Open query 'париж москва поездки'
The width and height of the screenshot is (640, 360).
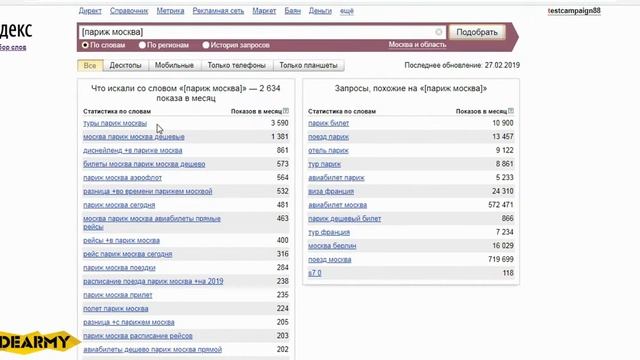[119, 268]
